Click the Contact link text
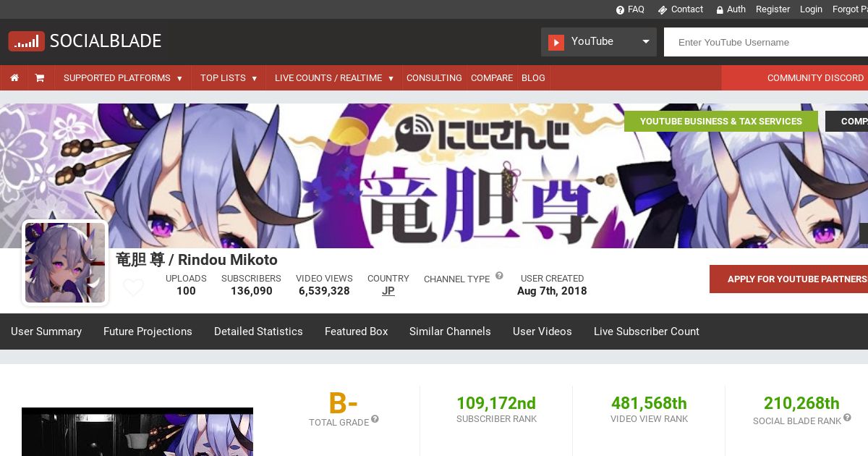868x456 pixels. 687,9
